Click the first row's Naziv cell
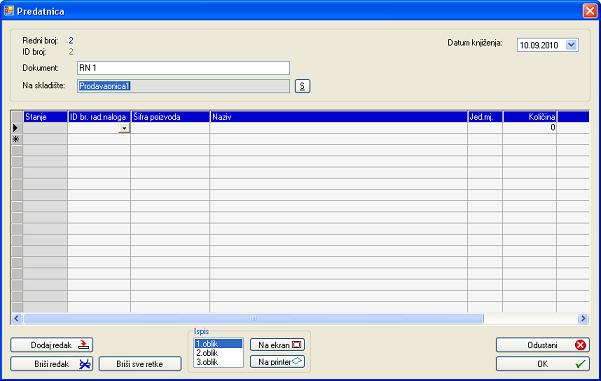 (x=338, y=128)
